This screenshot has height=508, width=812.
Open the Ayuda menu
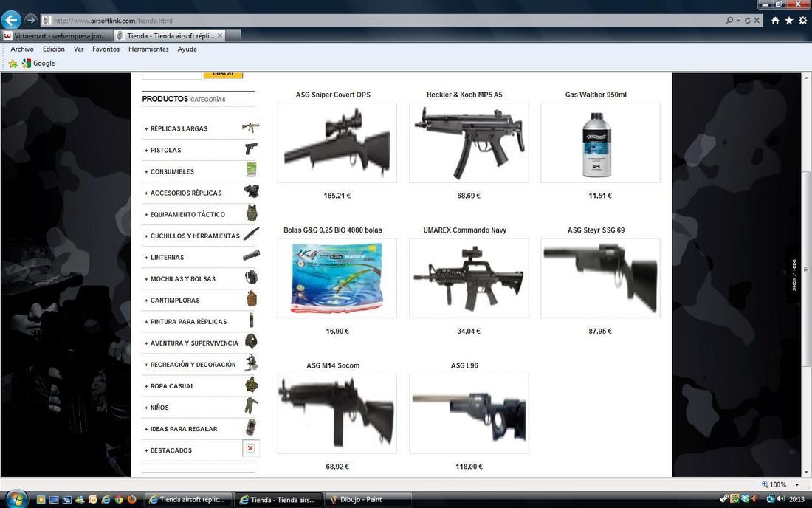coord(187,49)
